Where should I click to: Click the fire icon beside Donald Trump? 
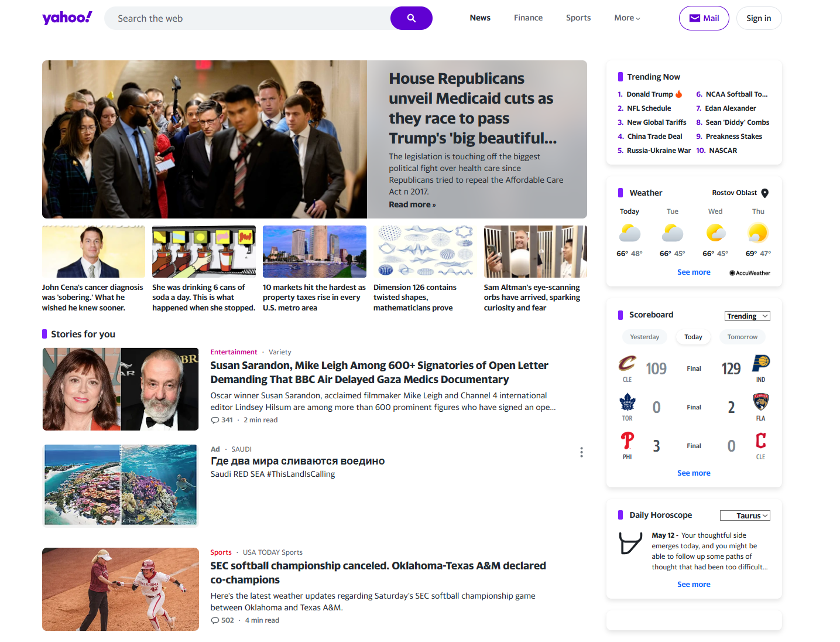coord(679,94)
